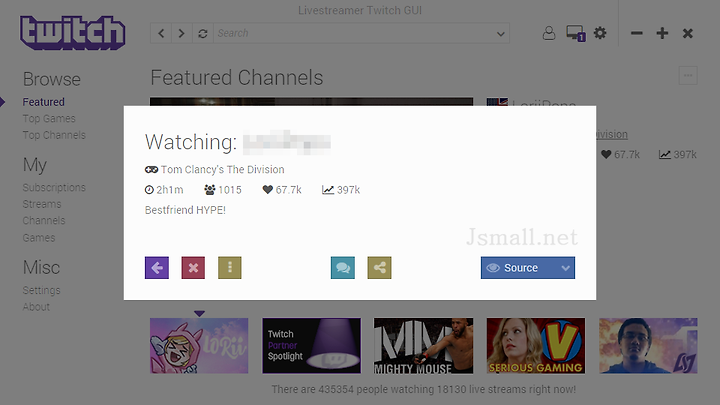Click the background 67.7k followers stat
This screenshot has width=720, height=405.
(x=620, y=155)
